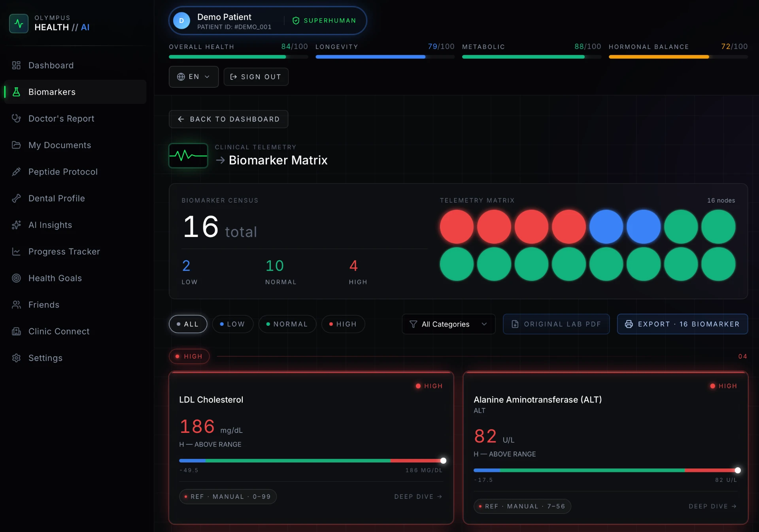
Task: Click the Ref Manual 0–99 chip
Action: coord(228,496)
